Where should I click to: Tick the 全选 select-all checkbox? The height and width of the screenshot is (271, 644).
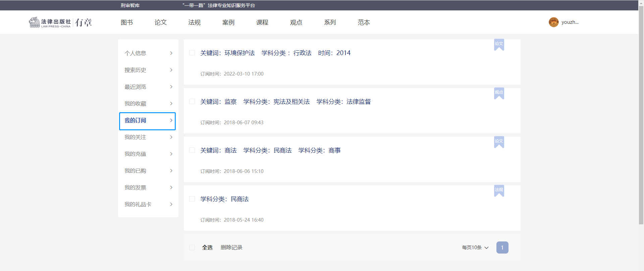pos(192,247)
